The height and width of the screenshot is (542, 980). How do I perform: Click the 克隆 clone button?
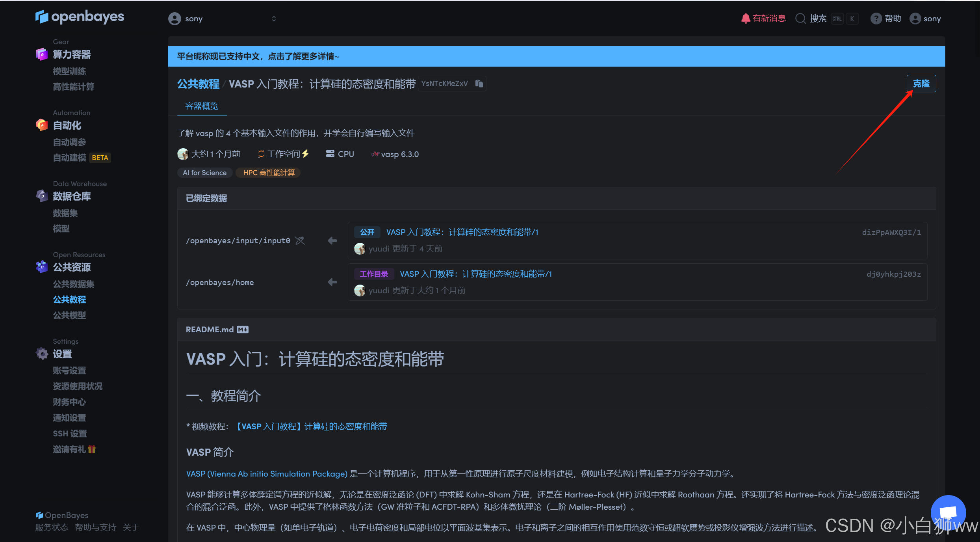921,84
